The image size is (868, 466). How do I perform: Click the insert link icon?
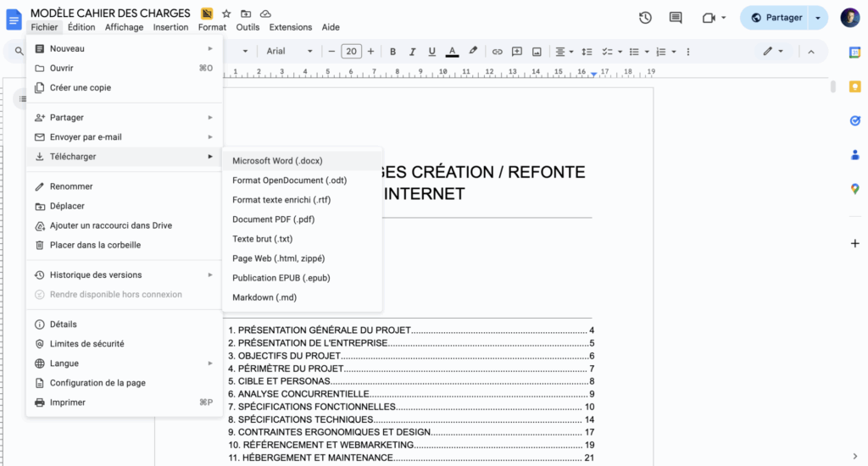coord(497,52)
